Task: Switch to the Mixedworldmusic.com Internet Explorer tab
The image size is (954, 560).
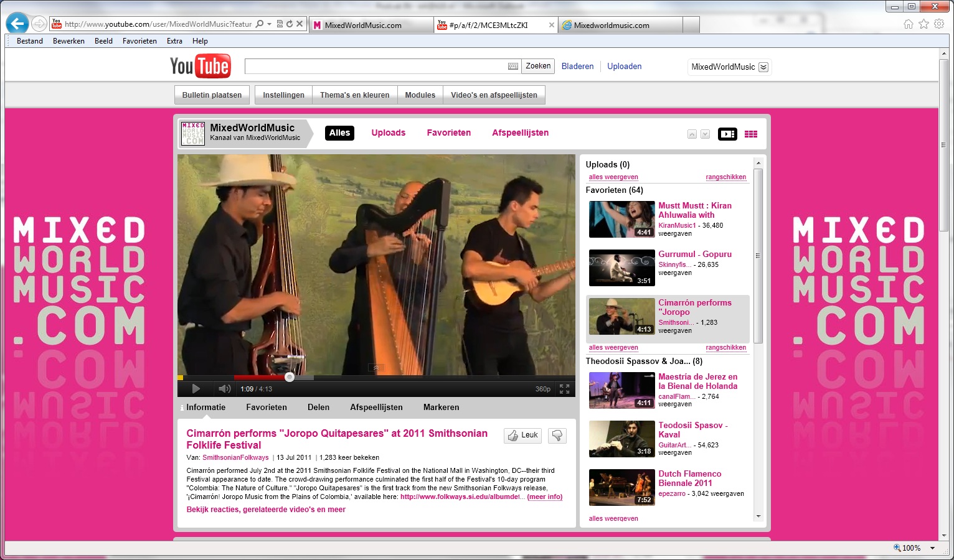Action: coord(620,25)
